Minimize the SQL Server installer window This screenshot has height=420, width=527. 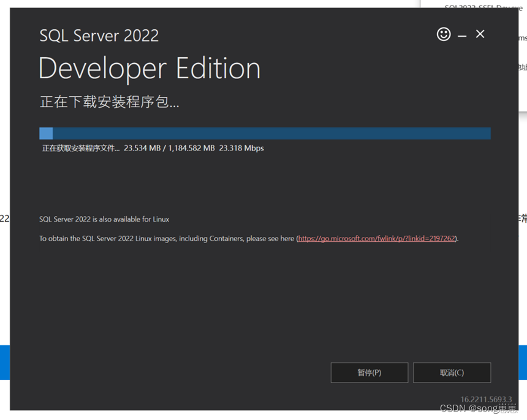[x=462, y=36]
